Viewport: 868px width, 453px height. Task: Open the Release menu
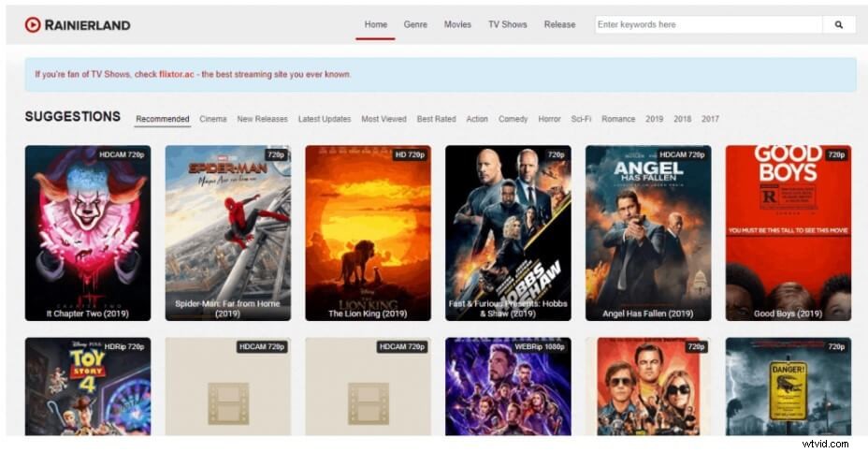click(x=559, y=24)
